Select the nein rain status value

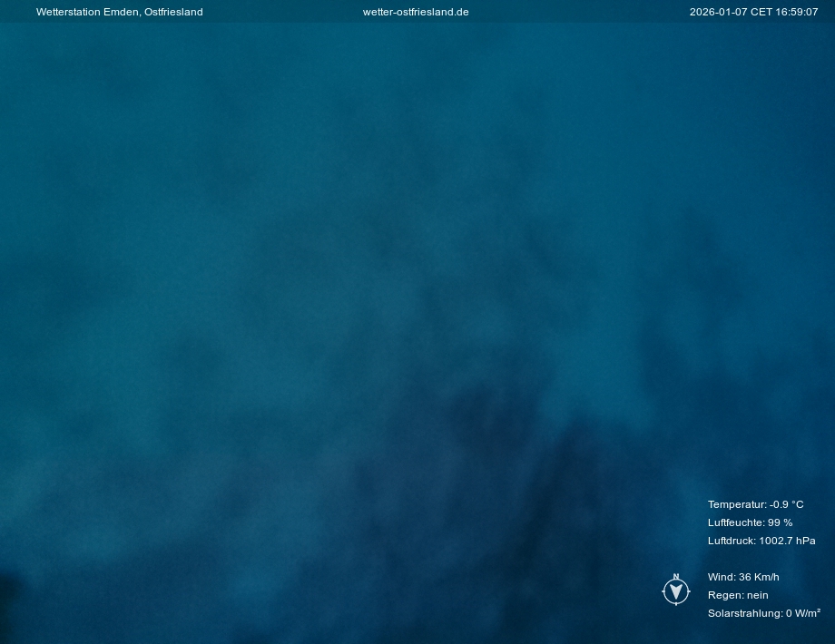pyautogui.click(x=758, y=595)
